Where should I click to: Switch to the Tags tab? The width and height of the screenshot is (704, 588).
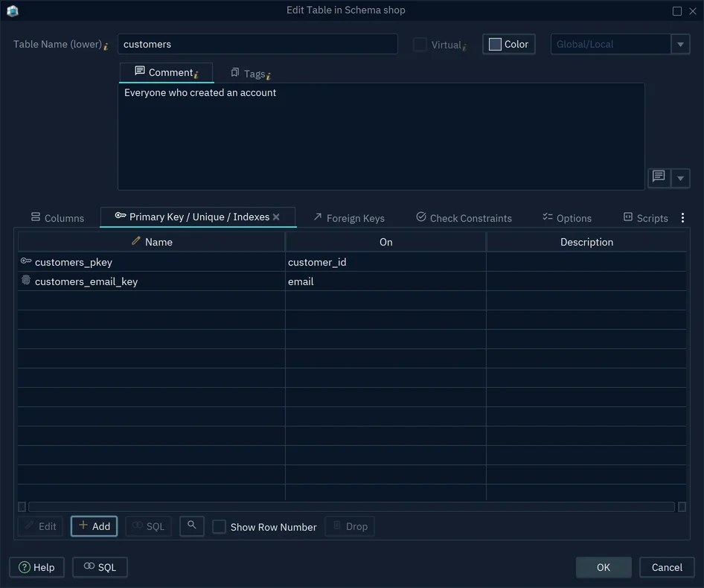251,74
